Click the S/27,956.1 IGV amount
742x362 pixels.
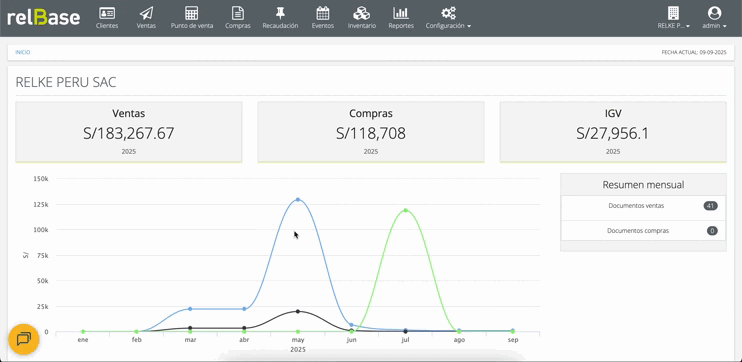(x=613, y=133)
